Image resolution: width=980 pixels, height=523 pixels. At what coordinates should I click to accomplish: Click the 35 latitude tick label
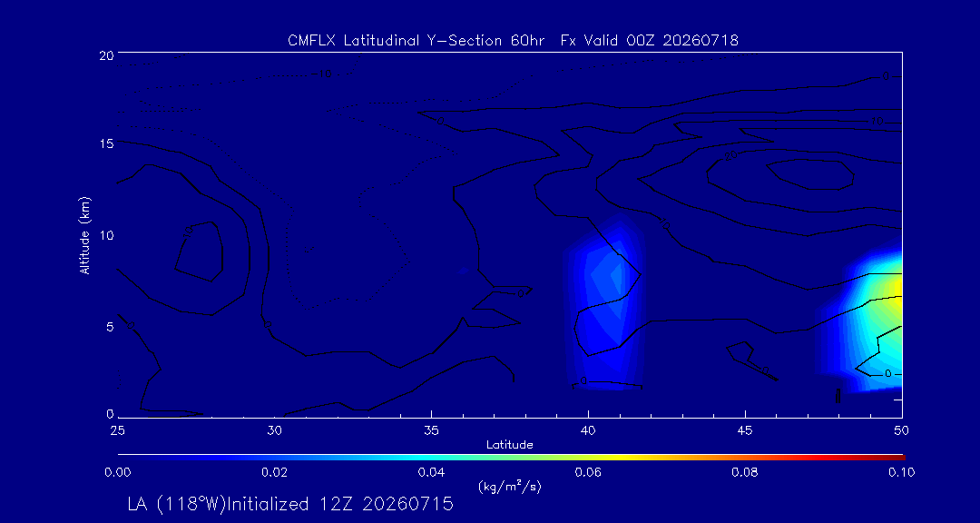[431, 430]
